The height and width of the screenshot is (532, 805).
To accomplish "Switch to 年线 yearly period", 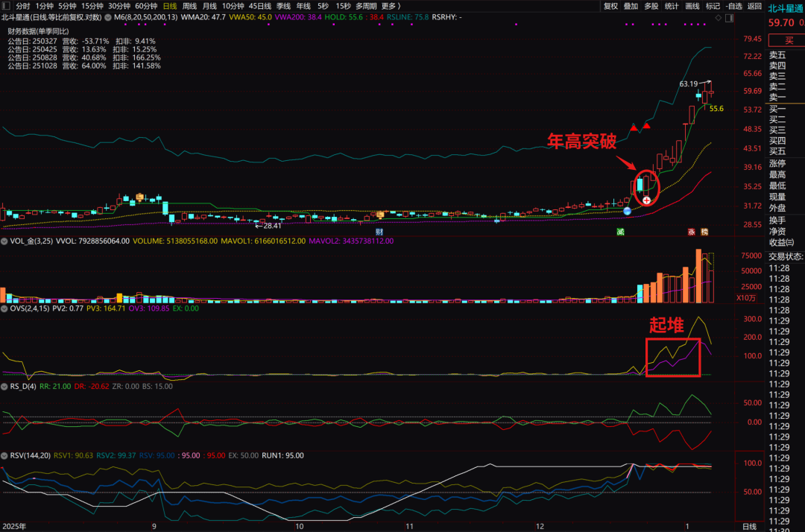I will coord(303,6).
